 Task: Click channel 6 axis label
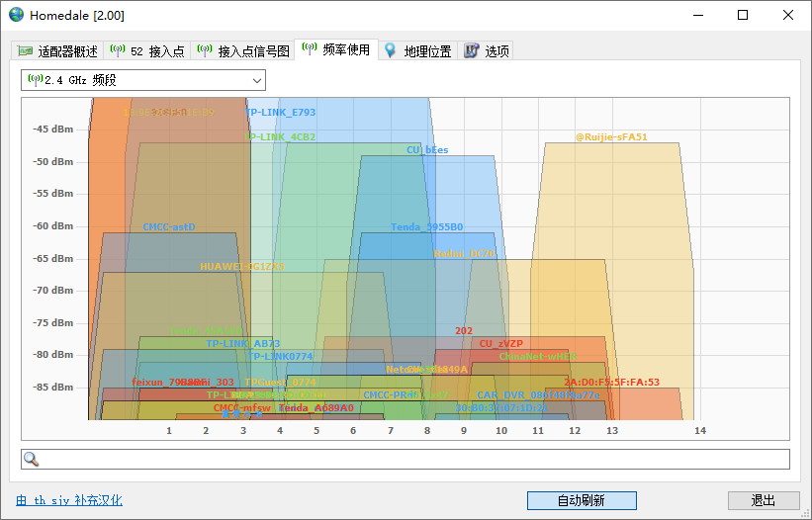(x=353, y=430)
